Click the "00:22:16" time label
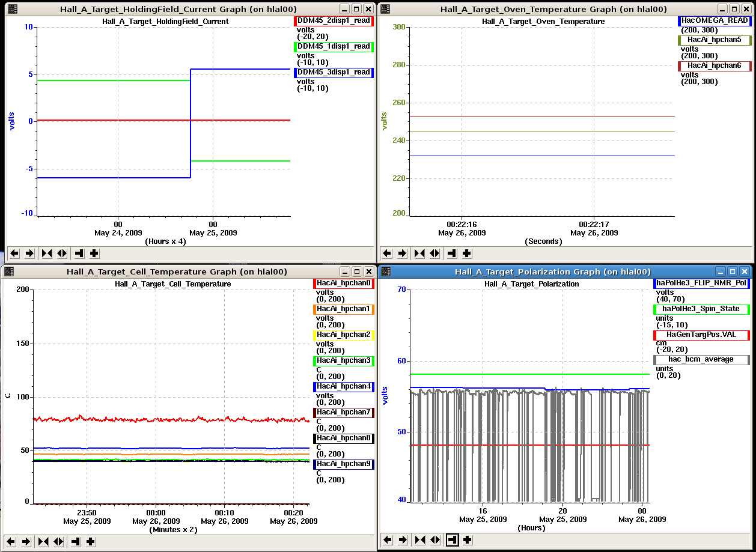This screenshot has width=756, height=552. tap(462, 224)
